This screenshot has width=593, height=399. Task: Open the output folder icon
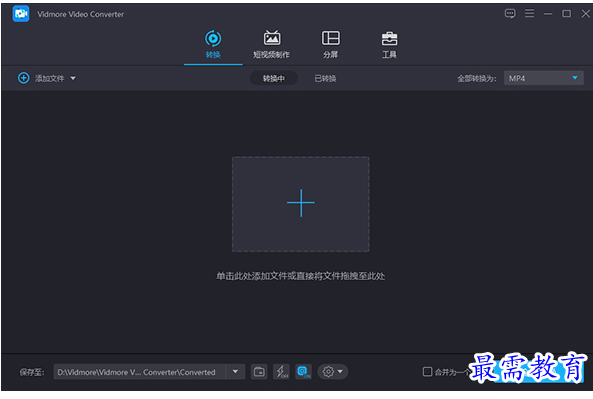(x=259, y=372)
